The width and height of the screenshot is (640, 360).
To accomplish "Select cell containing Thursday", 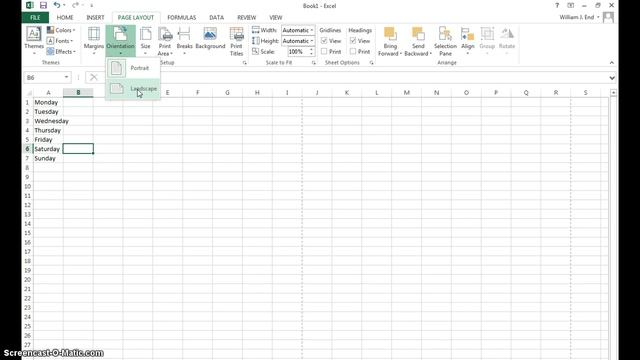I will (48, 130).
